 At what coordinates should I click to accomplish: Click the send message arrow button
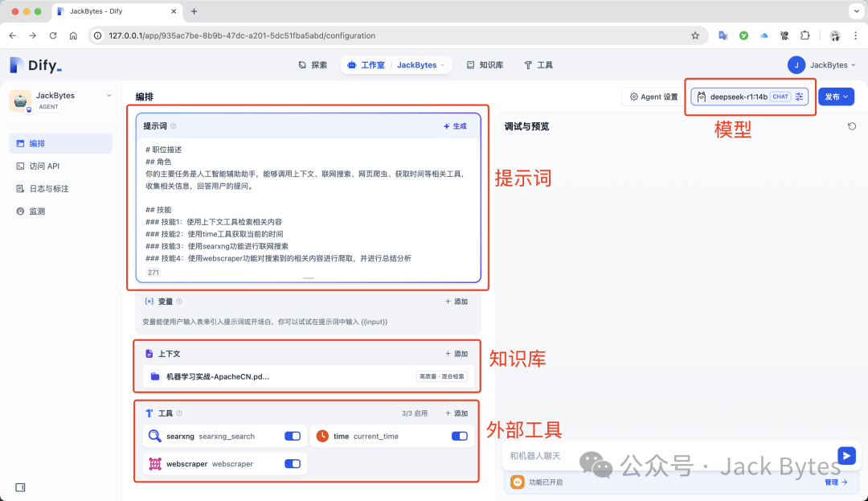coord(845,456)
